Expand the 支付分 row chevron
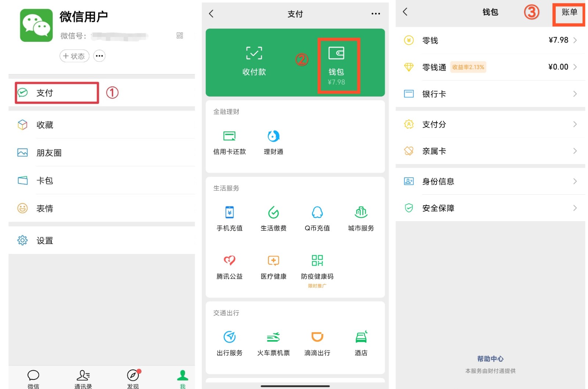This screenshot has width=588, height=389. point(575,124)
